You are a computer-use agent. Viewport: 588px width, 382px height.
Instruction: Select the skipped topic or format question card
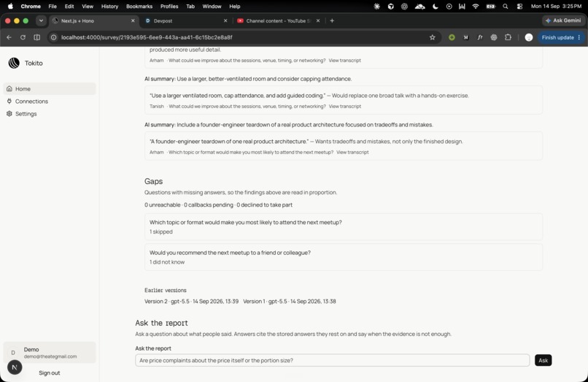pos(344,227)
